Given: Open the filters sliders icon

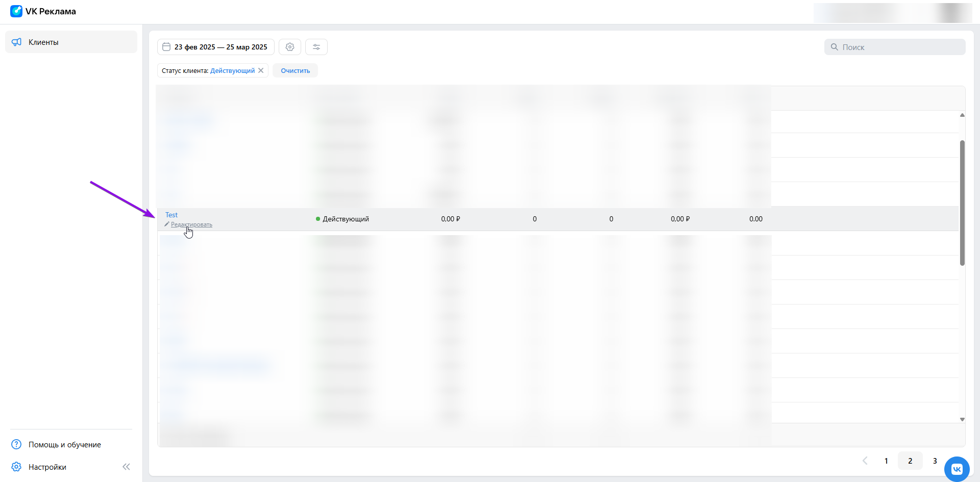Looking at the screenshot, I should [316, 47].
